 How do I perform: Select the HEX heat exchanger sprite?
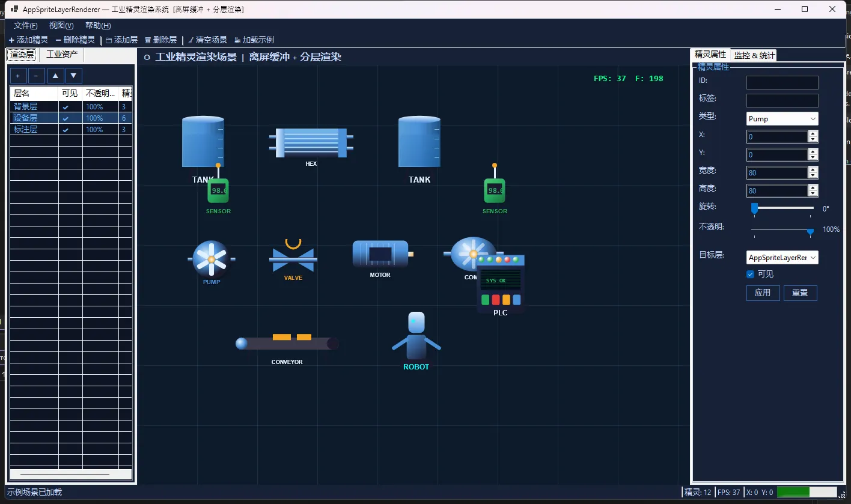pos(311,143)
